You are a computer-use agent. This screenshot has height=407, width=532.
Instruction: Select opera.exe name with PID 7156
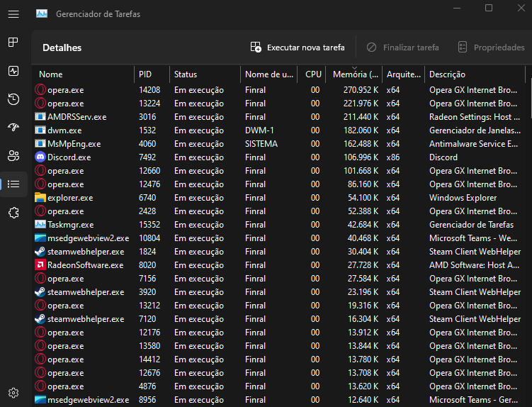click(x=65, y=278)
